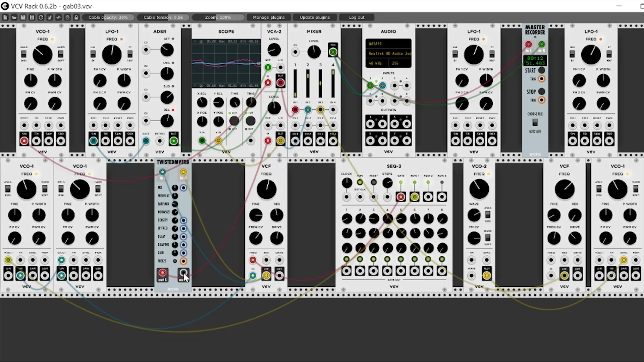This screenshot has height=362, width=644.
Task: Revert the patch with the refresh icon
Action: point(41,17)
